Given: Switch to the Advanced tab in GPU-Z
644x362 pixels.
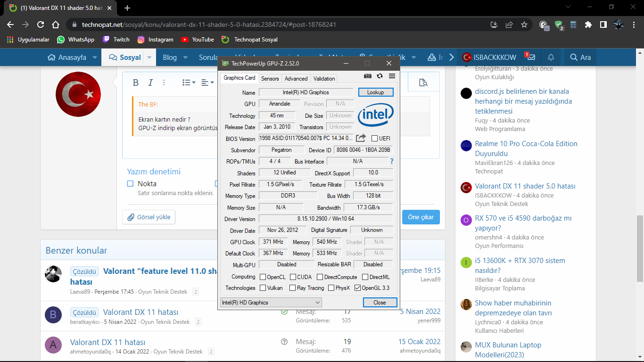Looking at the screenshot, I should [x=296, y=79].
